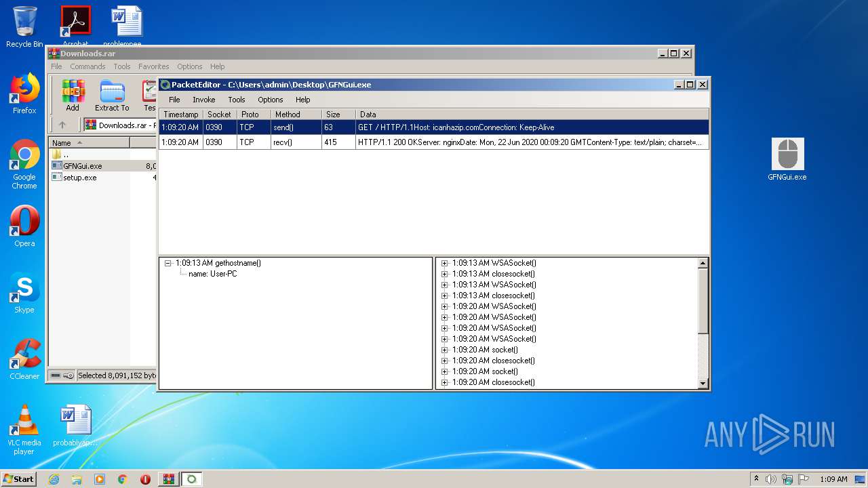
Task: Sort packets by Timestamp column
Action: coord(181,115)
